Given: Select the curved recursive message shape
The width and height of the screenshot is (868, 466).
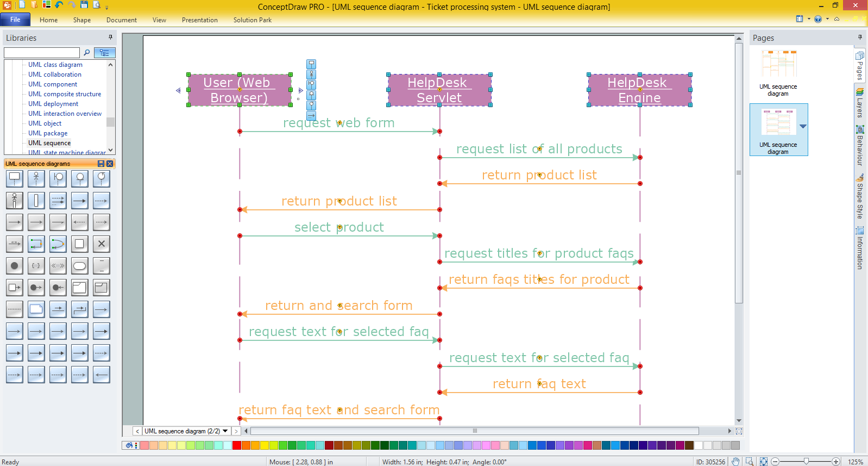Looking at the screenshot, I should pyautogui.click(x=58, y=244).
